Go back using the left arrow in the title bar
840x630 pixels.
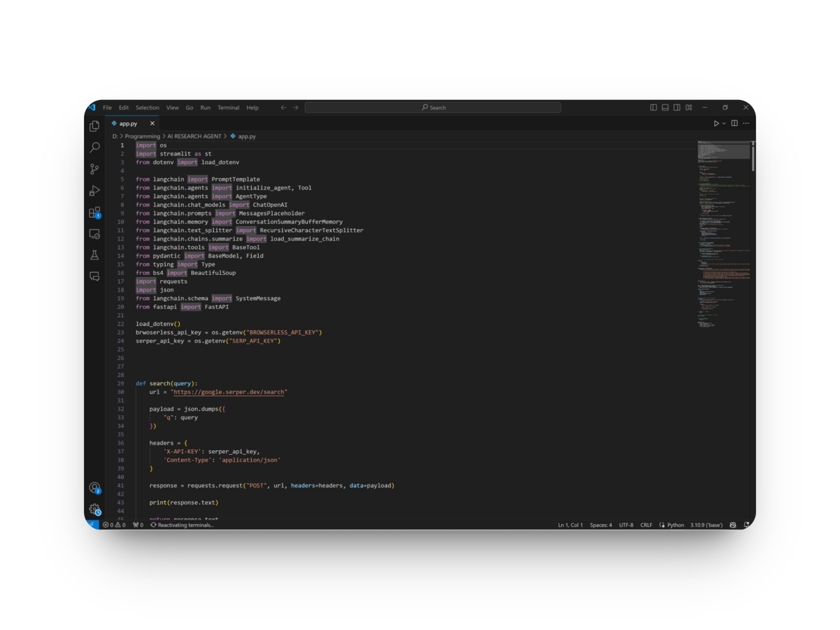click(x=283, y=107)
